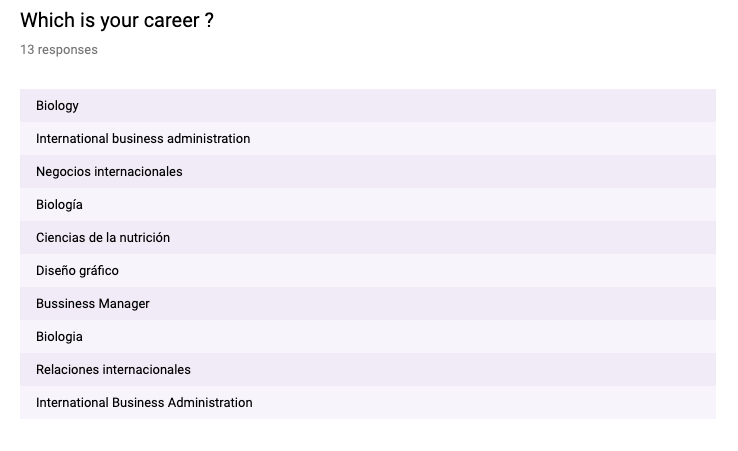Select the capitalized "International Business Administration" response
Viewport: 738px width, 451px height.
point(144,403)
